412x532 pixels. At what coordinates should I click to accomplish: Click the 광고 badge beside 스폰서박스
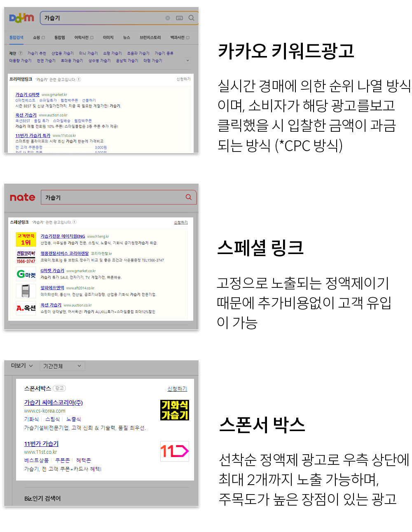(59, 388)
